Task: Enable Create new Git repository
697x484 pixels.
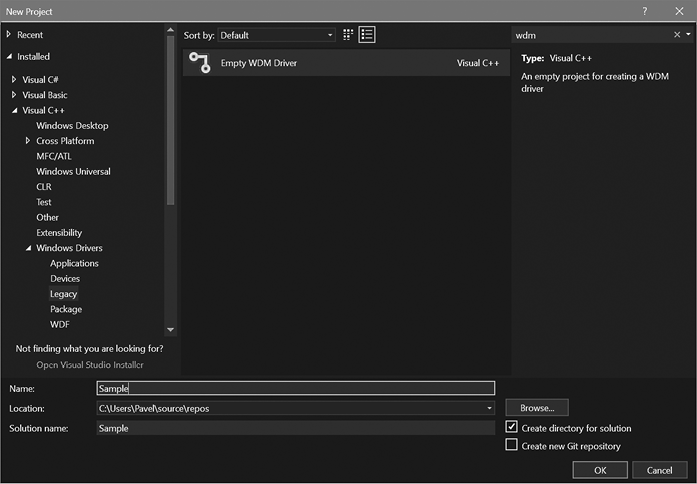Action: 512,445
